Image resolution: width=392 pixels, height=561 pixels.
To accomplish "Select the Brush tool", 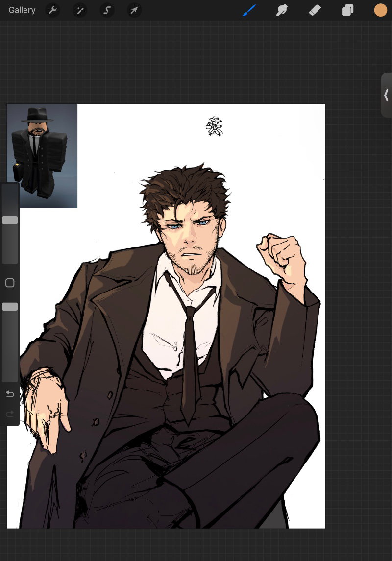I will [249, 10].
